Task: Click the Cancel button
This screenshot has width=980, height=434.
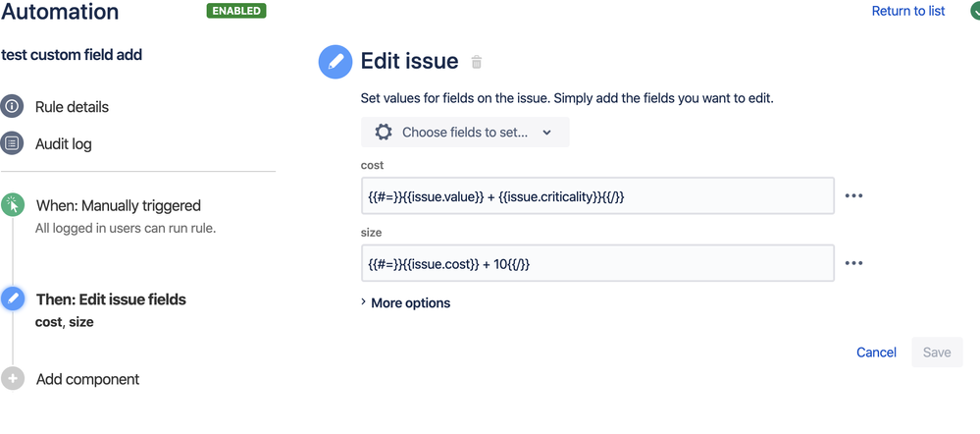Action: (876, 352)
